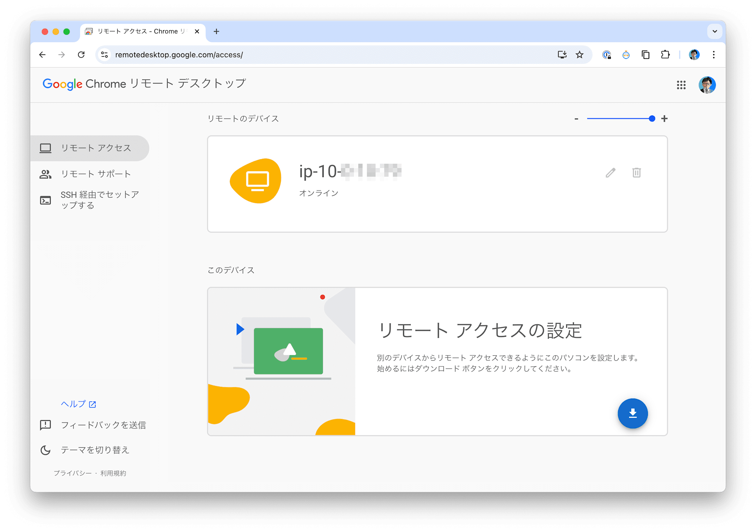Reload the current page

point(81,55)
